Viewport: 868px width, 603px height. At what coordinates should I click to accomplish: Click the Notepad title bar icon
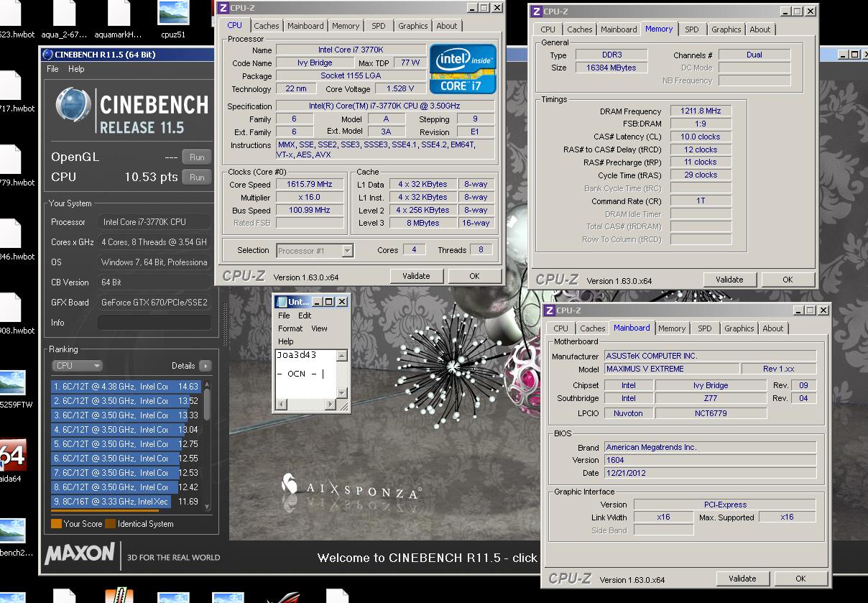coord(281,302)
